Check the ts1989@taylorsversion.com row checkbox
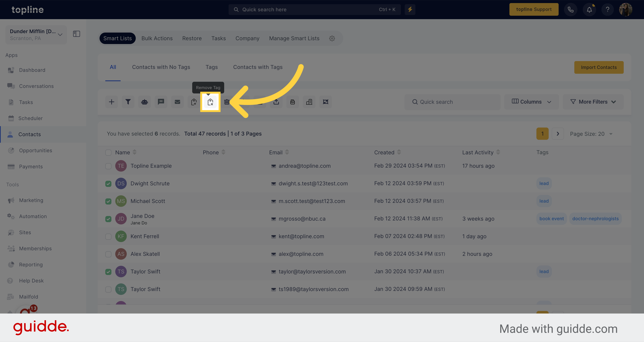Image resolution: width=644 pixels, height=342 pixels. 108,290
